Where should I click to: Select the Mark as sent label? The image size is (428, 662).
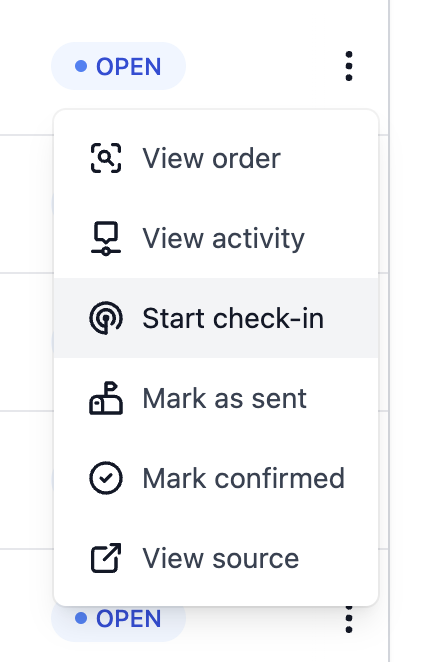225,398
